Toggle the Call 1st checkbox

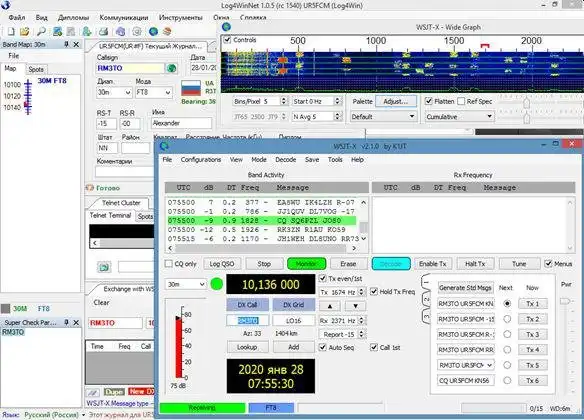click(x=374, y=347)
